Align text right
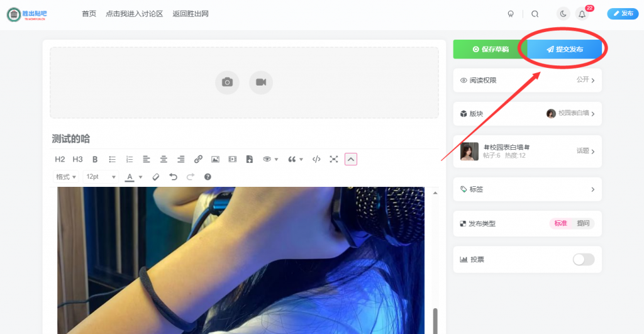644x334 pixels. (180, 159)
